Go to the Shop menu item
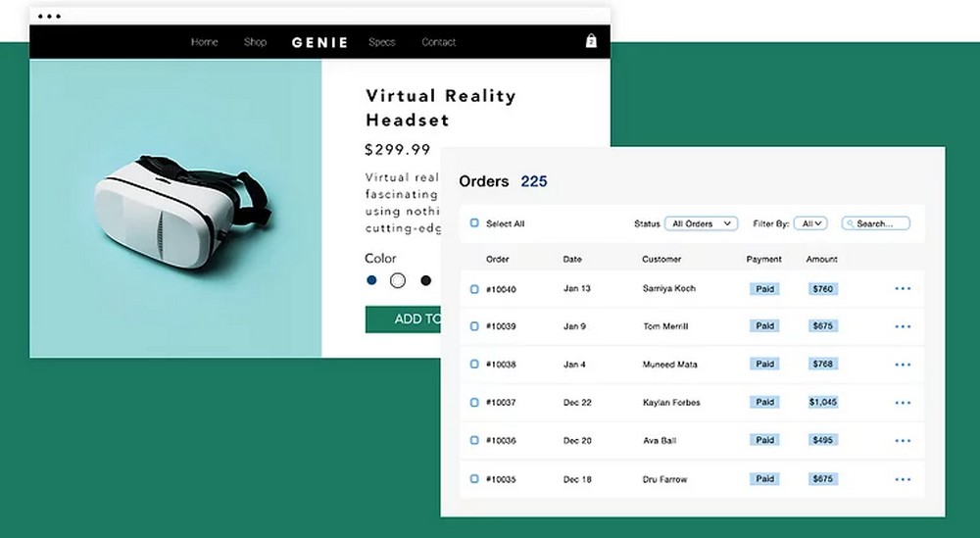The width and height of the screenshot is (980, 538). (255, 42)
